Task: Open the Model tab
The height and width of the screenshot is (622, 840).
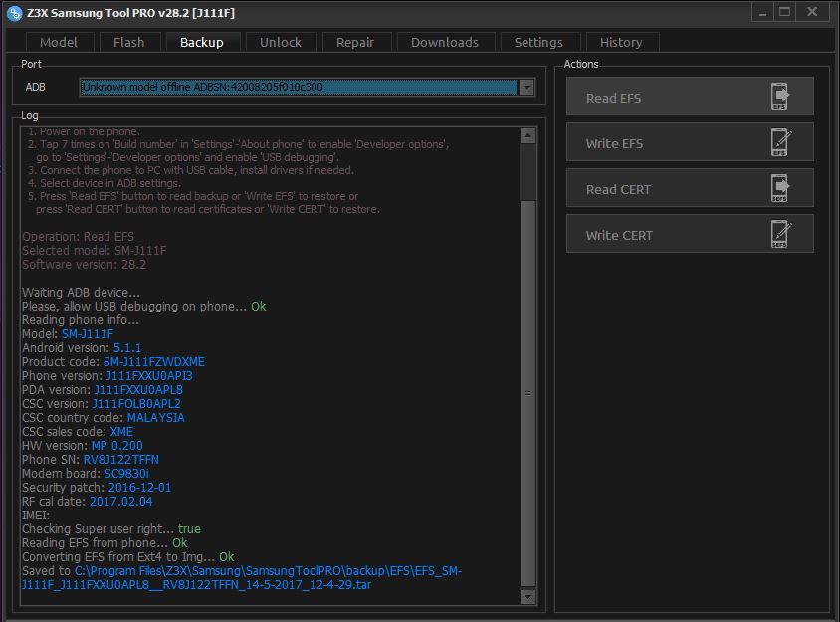Action: pyautogui.click(x=59, y=43)
